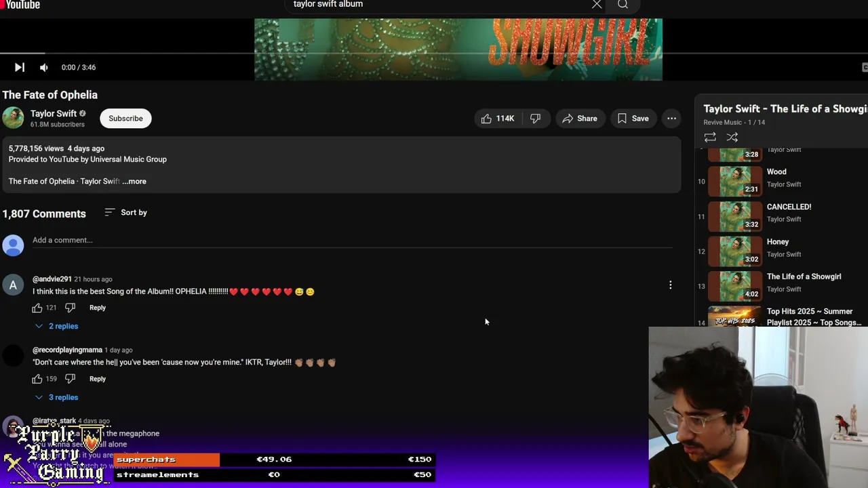
Task: Open the options menu for the @andvie291 comment
Action: pos(671,285)
